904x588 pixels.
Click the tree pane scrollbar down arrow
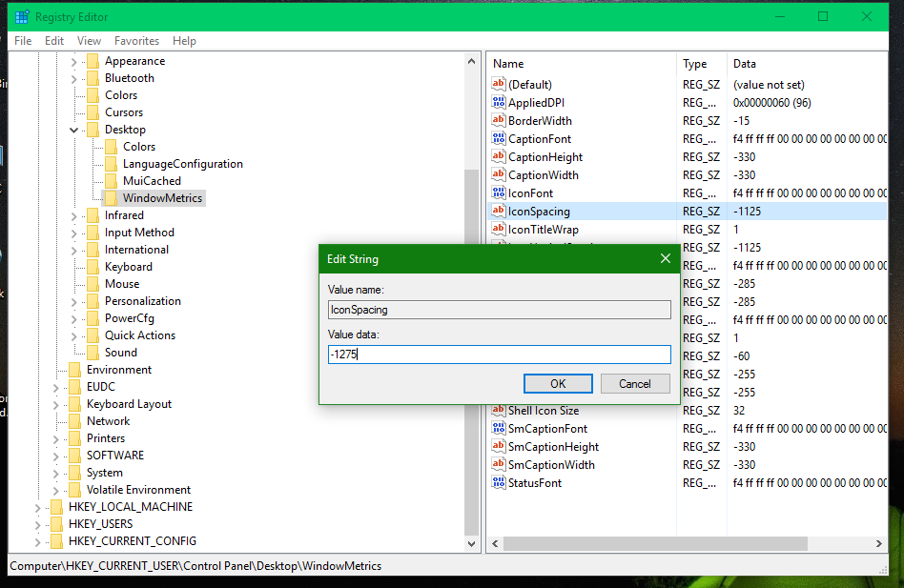point(471,543)
